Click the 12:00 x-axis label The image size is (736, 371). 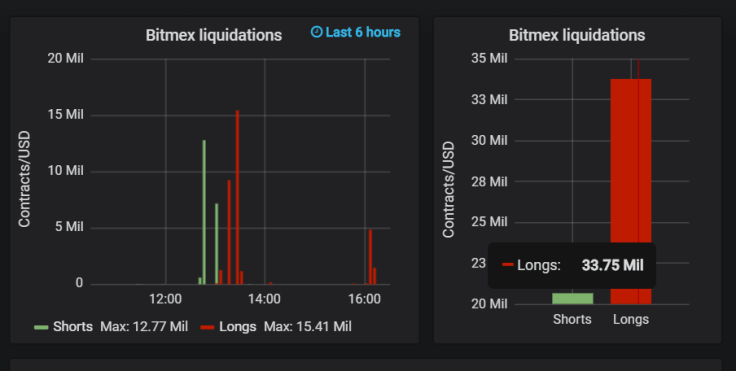165,299
